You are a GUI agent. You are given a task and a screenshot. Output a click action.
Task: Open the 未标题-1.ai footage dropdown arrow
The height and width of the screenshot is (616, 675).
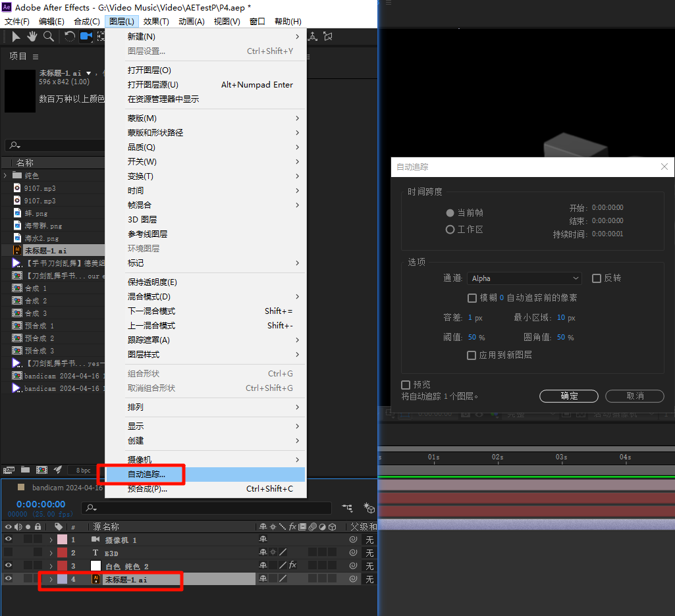click(89, 73)
